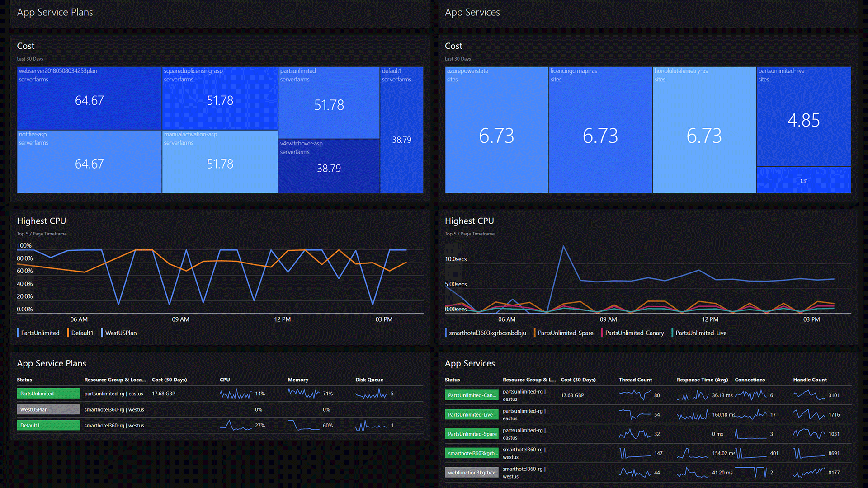Sort App Services by Thread Count column

coord(635,380)
